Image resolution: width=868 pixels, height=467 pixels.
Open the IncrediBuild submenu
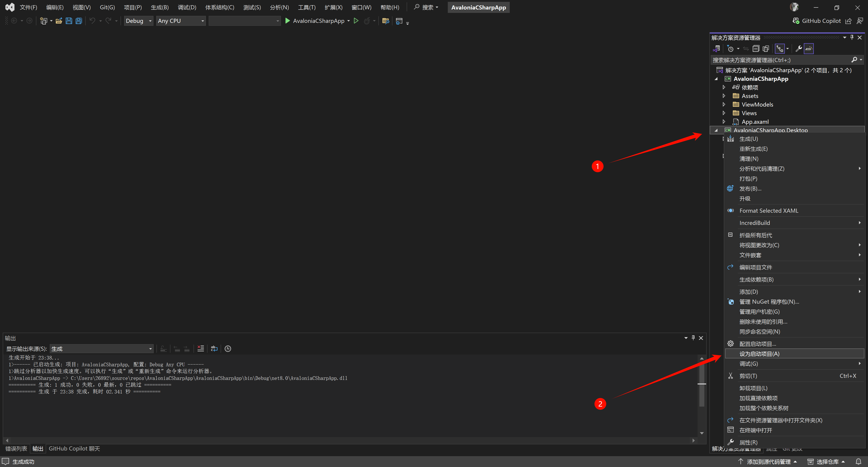pyautogui.click(x=795, y=223)
